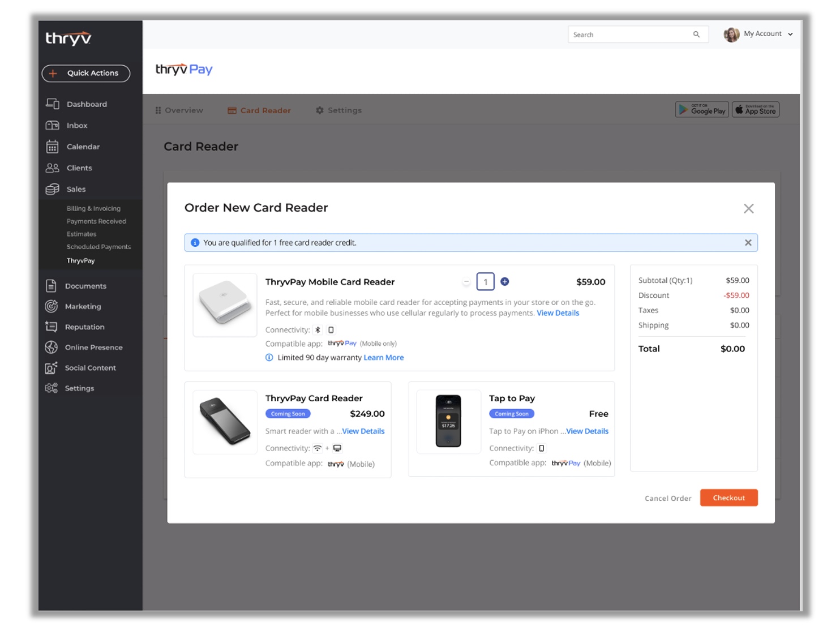Open the Clients sidebar icon
This screenshot has width=840, height=643.
click(52, 168)
